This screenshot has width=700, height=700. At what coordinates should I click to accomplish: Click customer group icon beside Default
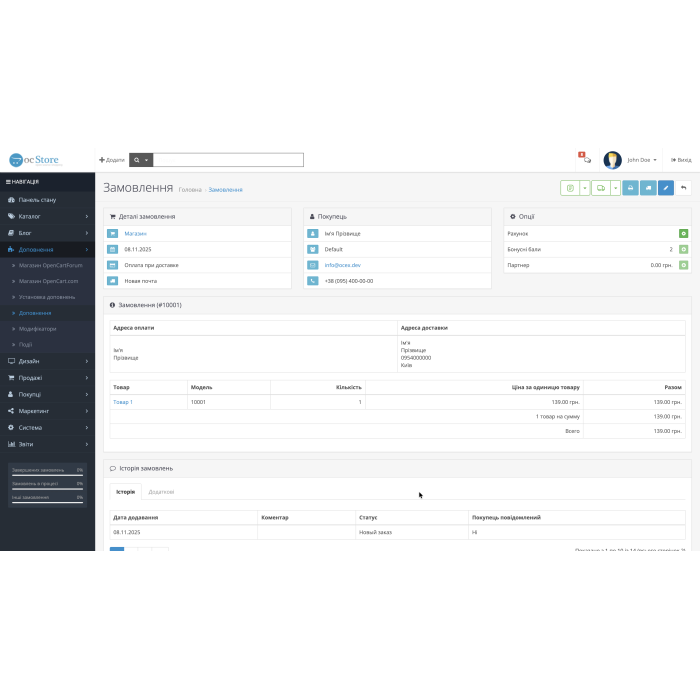[312, 249]
